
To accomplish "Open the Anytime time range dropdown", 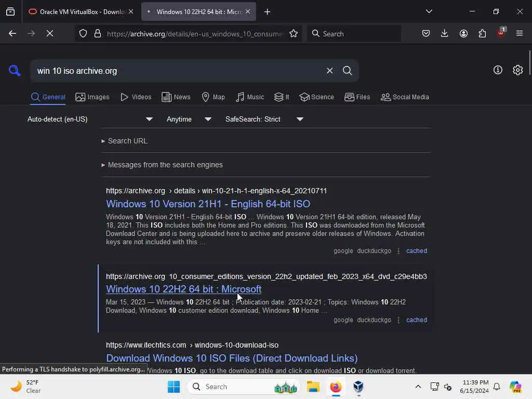I will point(189,119).
